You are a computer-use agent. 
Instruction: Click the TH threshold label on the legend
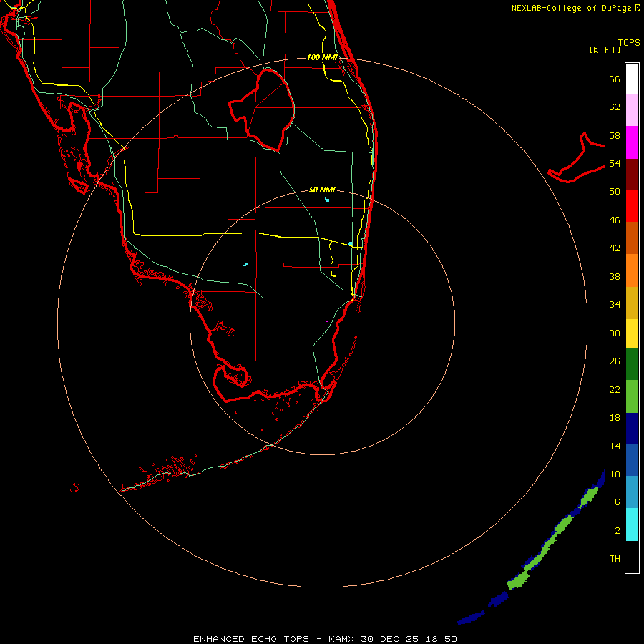(x=615, y=558)
